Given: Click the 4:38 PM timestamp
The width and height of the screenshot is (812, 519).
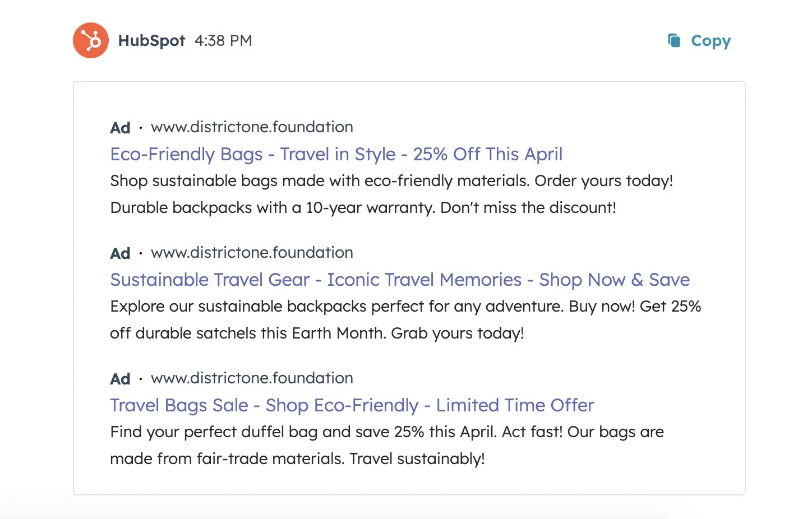Looking at the screenshot, I should (223, 40).
